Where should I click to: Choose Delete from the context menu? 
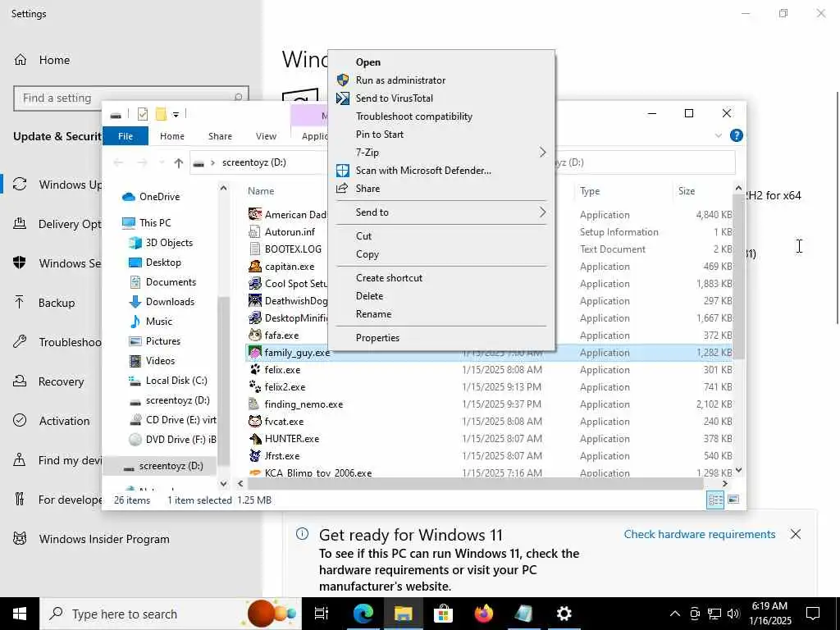(441, 296)
